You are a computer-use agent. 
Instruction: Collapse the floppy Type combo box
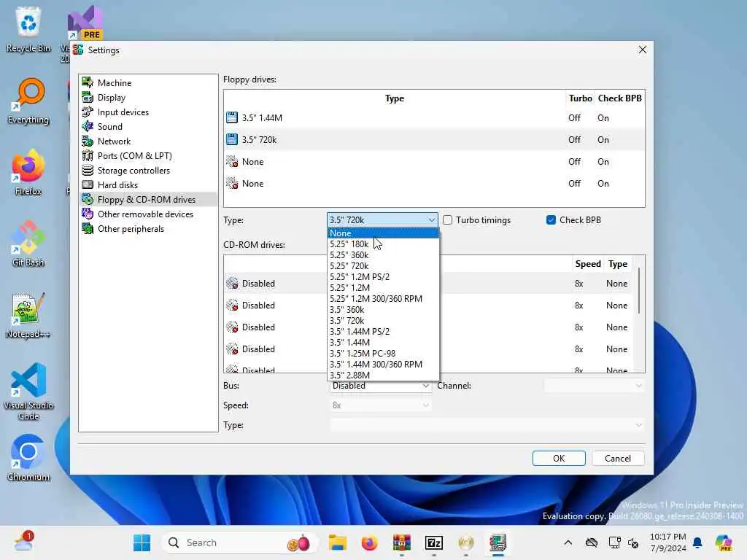click(x=382, y=219)
